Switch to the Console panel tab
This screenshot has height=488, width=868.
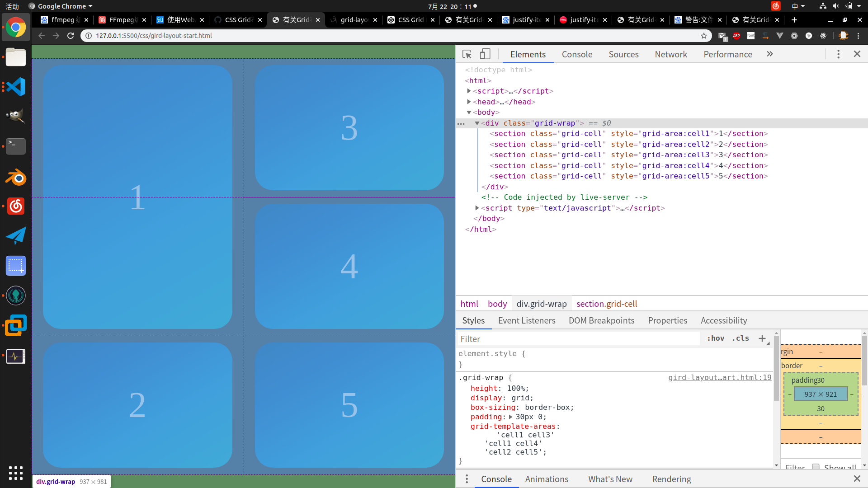tap(577, 54)
